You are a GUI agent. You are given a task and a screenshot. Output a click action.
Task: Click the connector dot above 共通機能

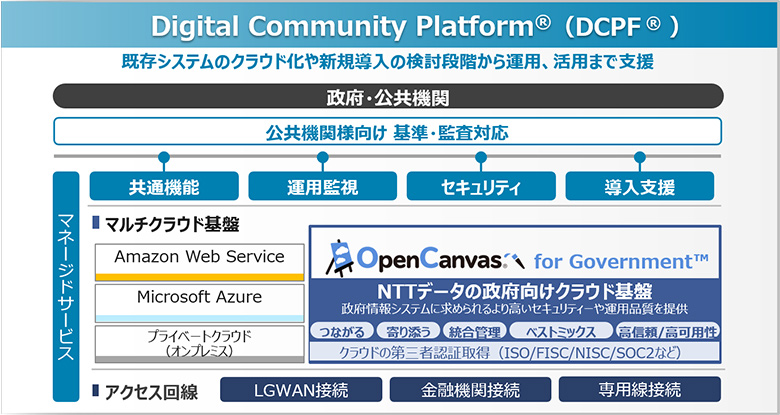(x=164, y=158)
